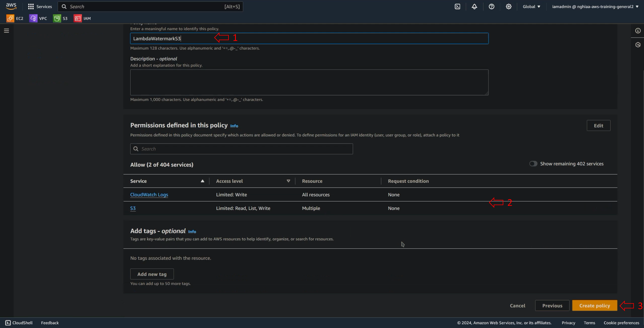Click the Request condition column header

pyautogui.click(x=408, y=181)
